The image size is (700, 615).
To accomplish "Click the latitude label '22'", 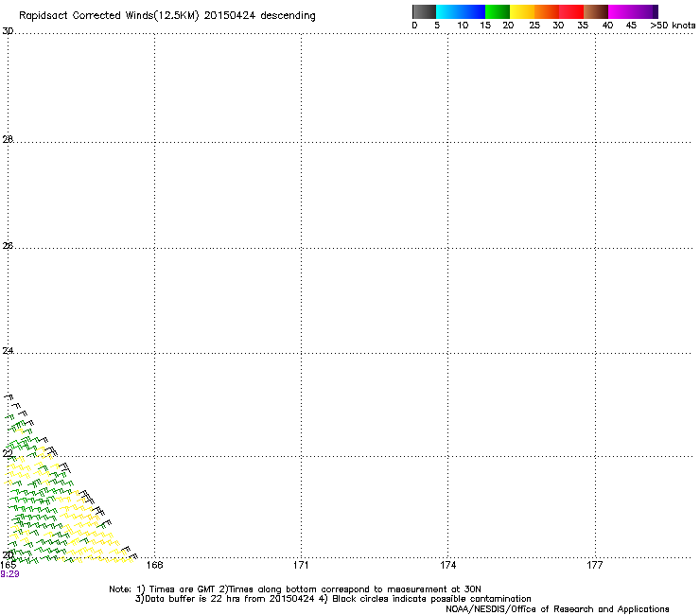I will point(8,453).
